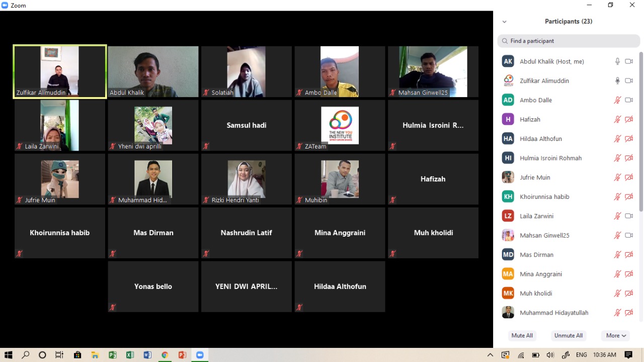Open Zoom from the Windows taskbar
Image resolution: width=644 pixels, height=362 pixels.
point(200,355)
